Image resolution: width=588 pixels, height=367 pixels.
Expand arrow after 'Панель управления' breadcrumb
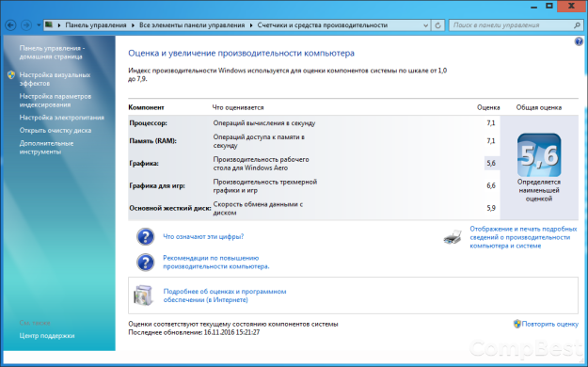tap(133, 25)
